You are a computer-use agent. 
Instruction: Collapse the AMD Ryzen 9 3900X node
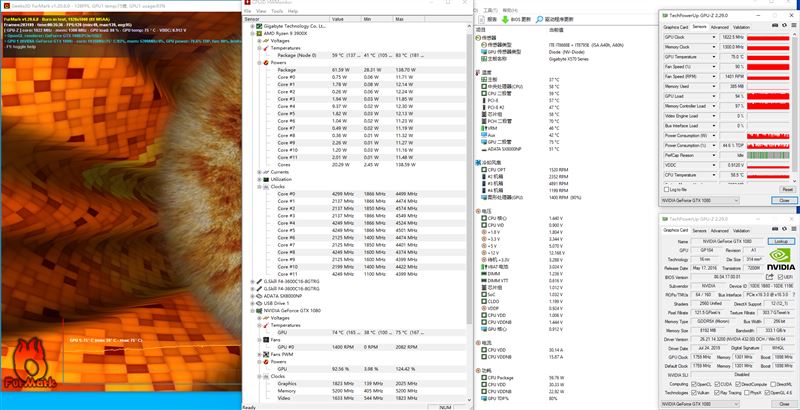[x=253, y=33]
